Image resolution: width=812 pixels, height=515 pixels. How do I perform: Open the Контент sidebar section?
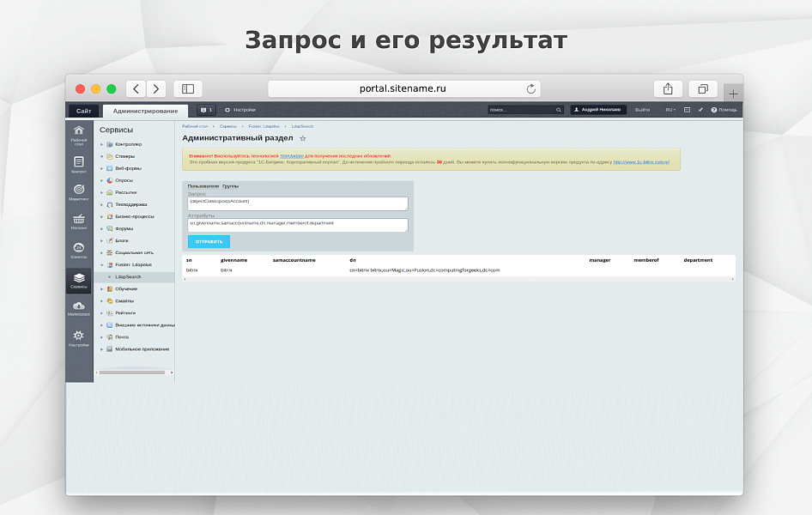coord(79,164)
